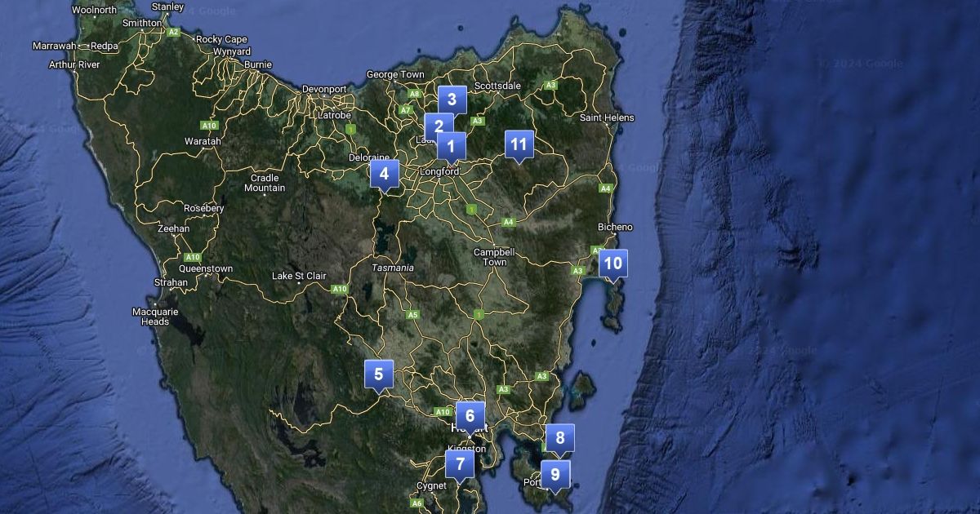Select marker number 5 on the map

click(378, 374)
